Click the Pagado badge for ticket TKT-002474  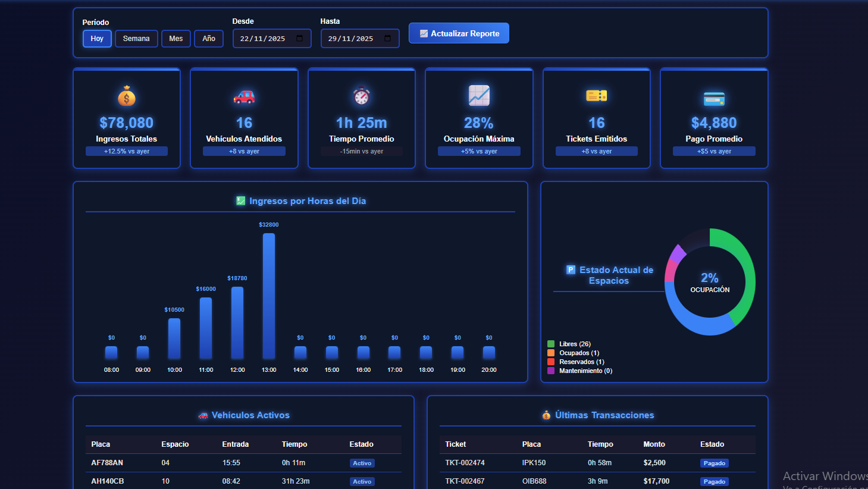coord(714,463)
